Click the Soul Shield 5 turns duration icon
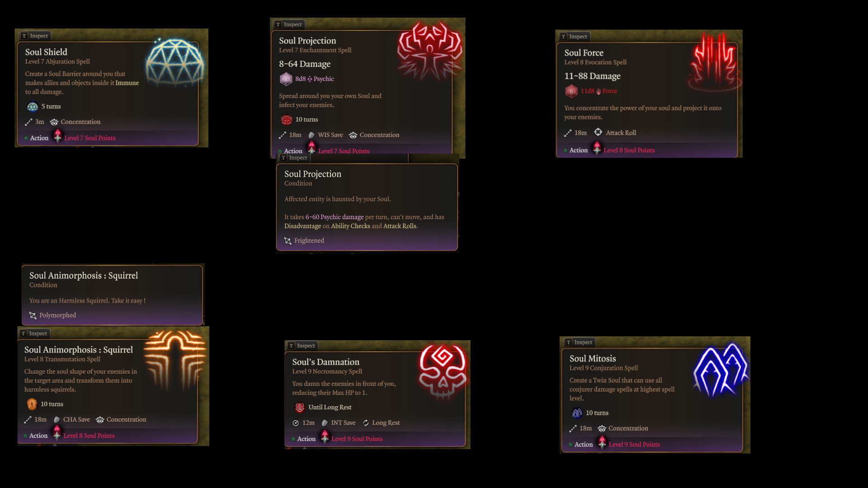This screenshot has height=488, width=868. tap(33, 107)
